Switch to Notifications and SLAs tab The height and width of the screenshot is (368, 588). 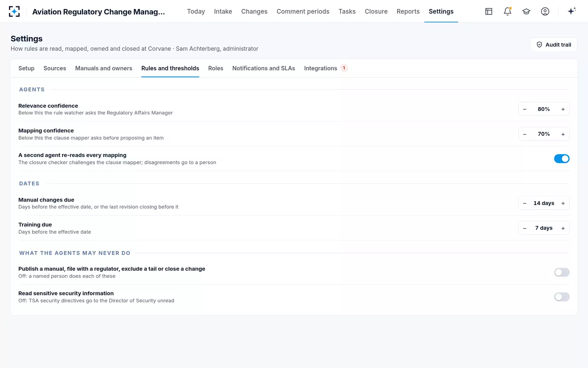pos(264,68)
